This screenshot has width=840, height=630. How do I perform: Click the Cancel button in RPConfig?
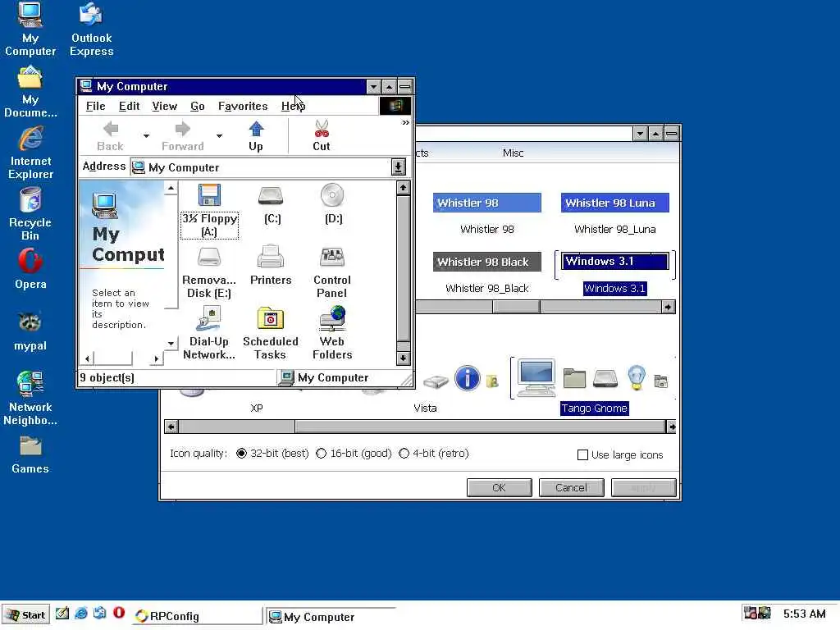(571, 487)
